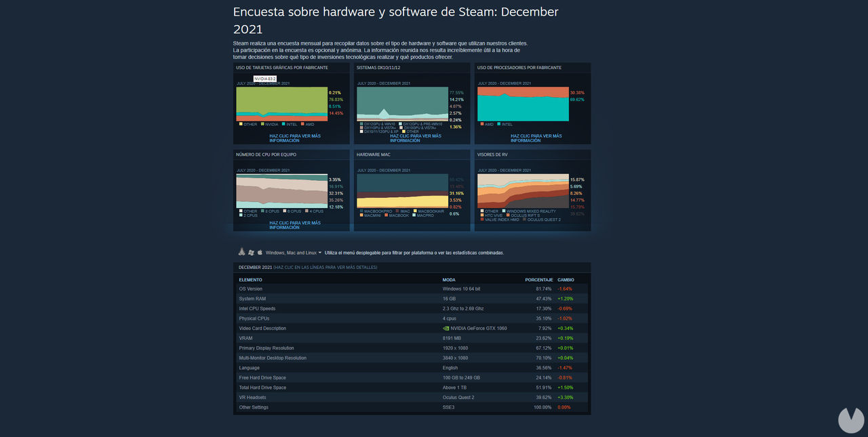The width and height of the screenshot is (868, 437).
Task: Click the page title Encuesta sobre hardware
Action: coord(395,20)
